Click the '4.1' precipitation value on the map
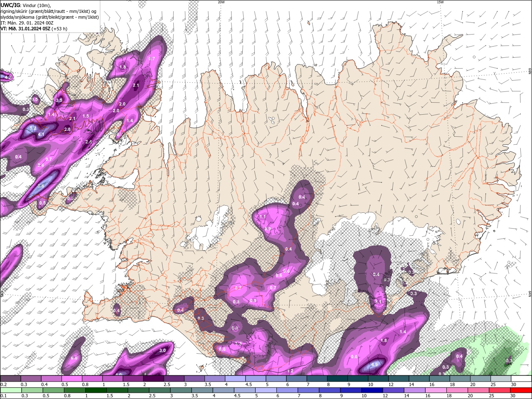 (x=41, y=135)
